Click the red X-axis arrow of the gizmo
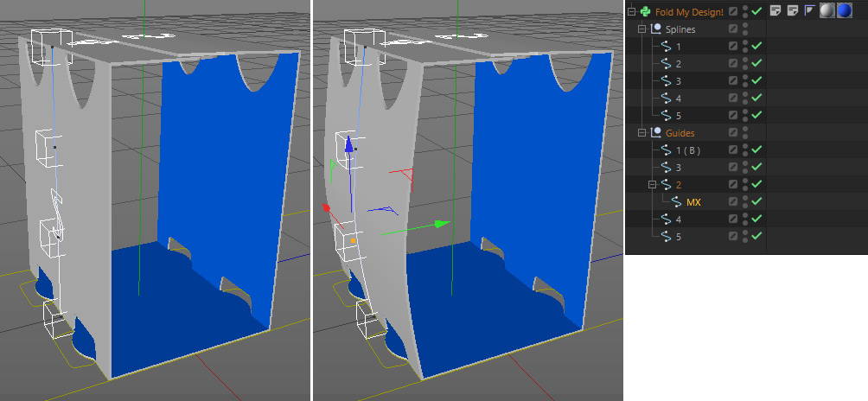This screenshot has height=401, width=868. (x=327, y=207)
